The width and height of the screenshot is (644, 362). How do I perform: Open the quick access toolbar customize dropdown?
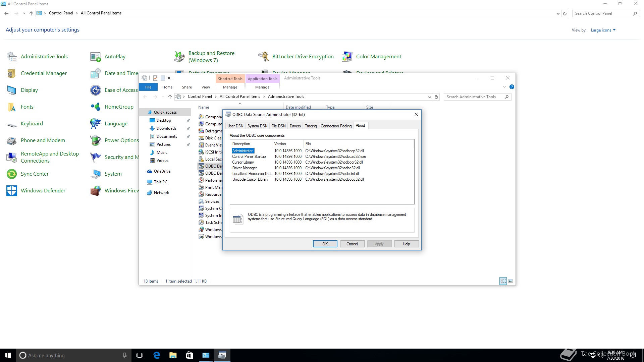[169, 78]
